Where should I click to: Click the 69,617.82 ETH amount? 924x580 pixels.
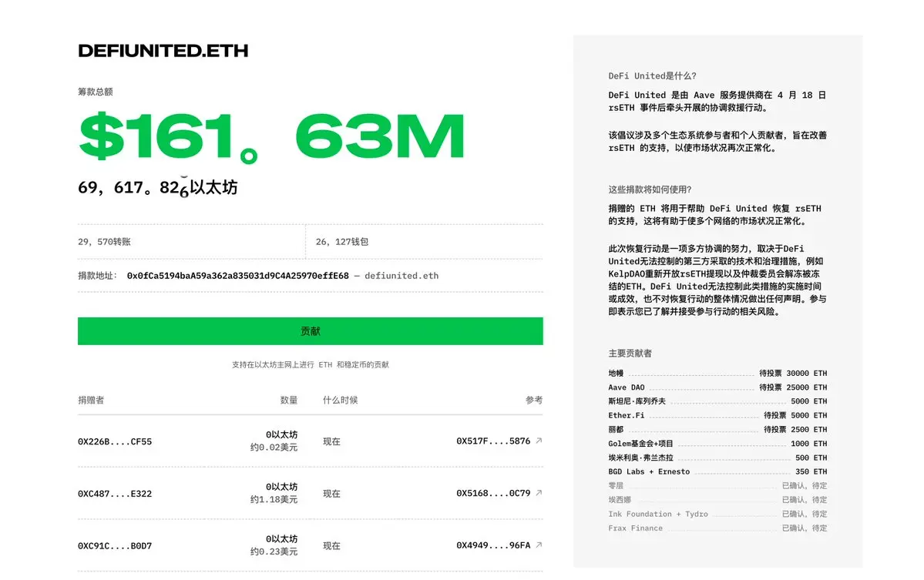coord(158,187)
